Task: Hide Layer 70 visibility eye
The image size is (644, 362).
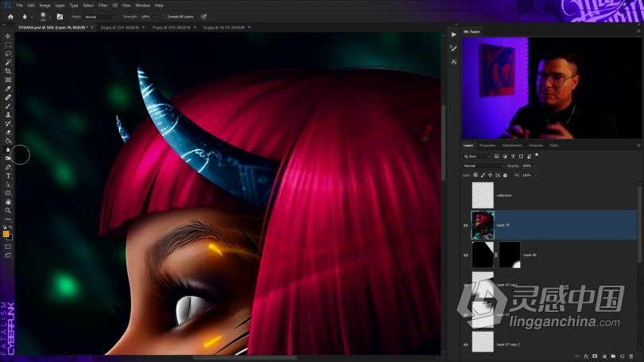Action: [466, 225]
